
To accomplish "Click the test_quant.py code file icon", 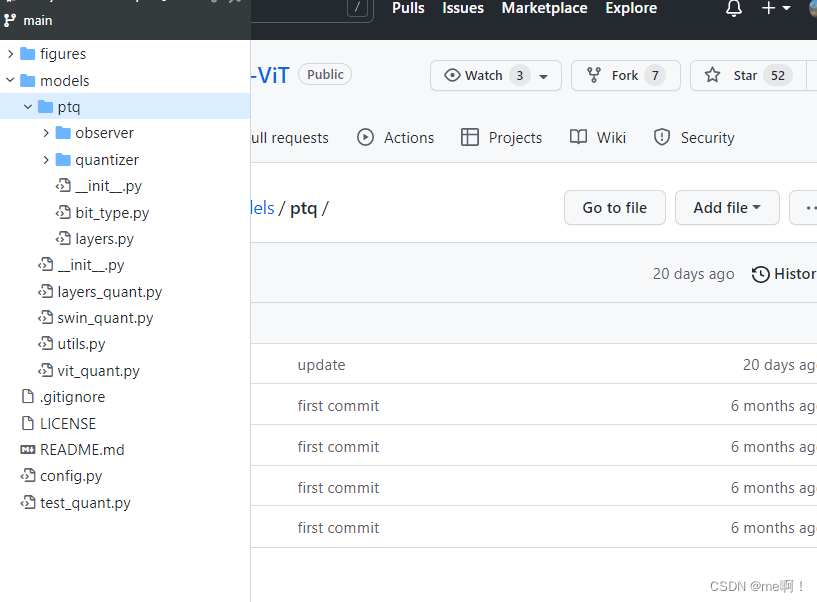I will (28, 502).
